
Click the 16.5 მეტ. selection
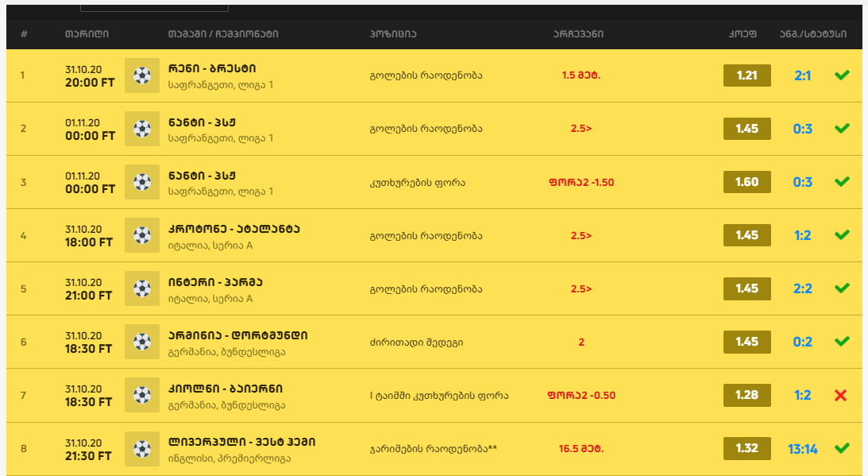coord(581,448)
